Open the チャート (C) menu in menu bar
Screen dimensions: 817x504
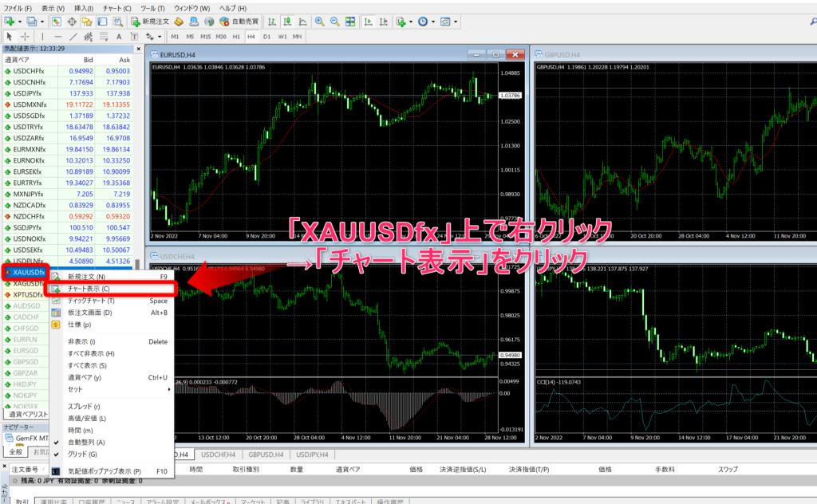click(x=116, y=8)
